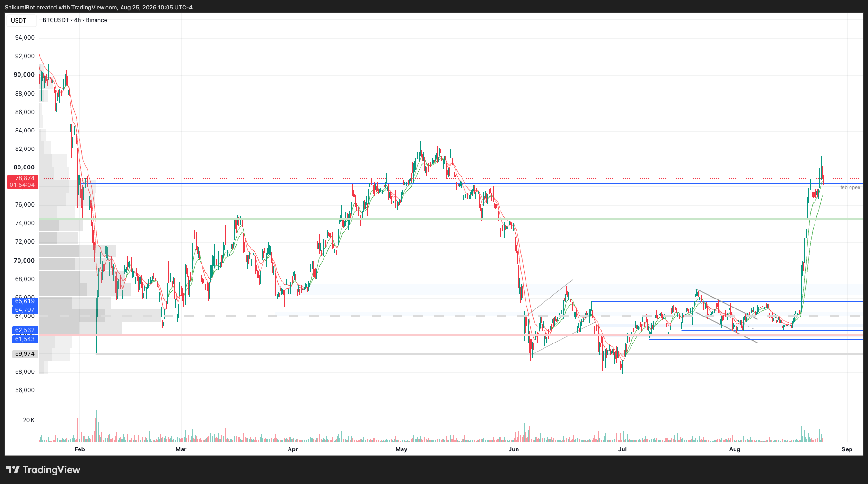Image resolution: width=868 pixels, height=484 pixels.
Task: Click the blue 64,707 price label
Action: pyautogui.click(x=25, y=310)
